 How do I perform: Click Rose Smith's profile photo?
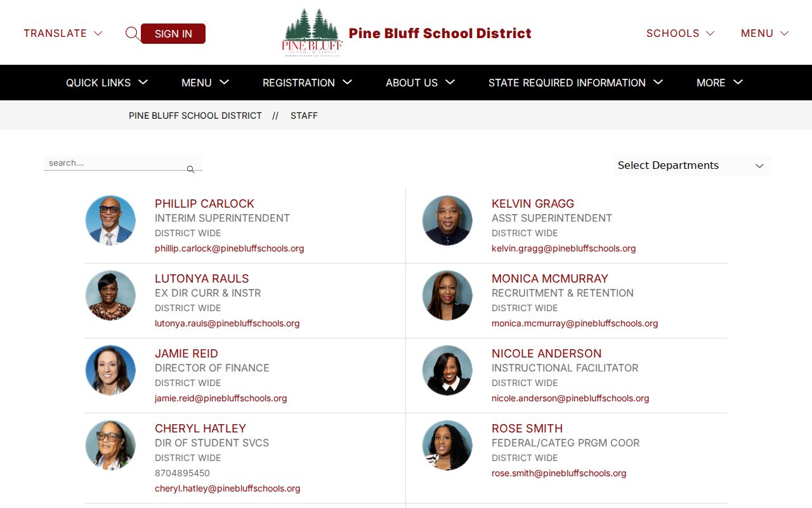(447, 445)
